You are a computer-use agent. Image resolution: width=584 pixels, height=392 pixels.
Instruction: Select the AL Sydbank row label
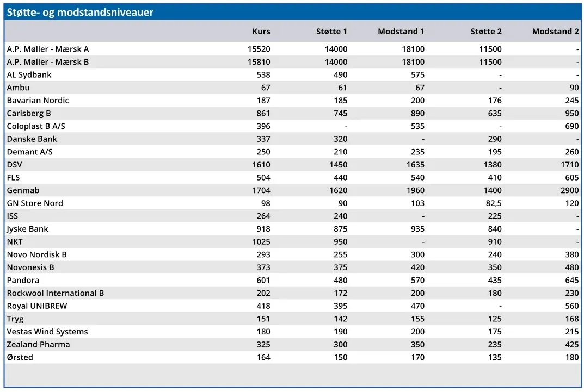29,74
